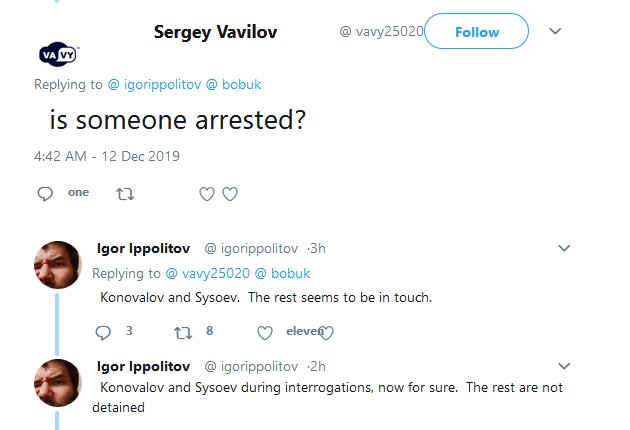Expand options chevron on Igor's 3h tweet
The width and height of the screenshot is (630, 430).
[x=564, y=248]
